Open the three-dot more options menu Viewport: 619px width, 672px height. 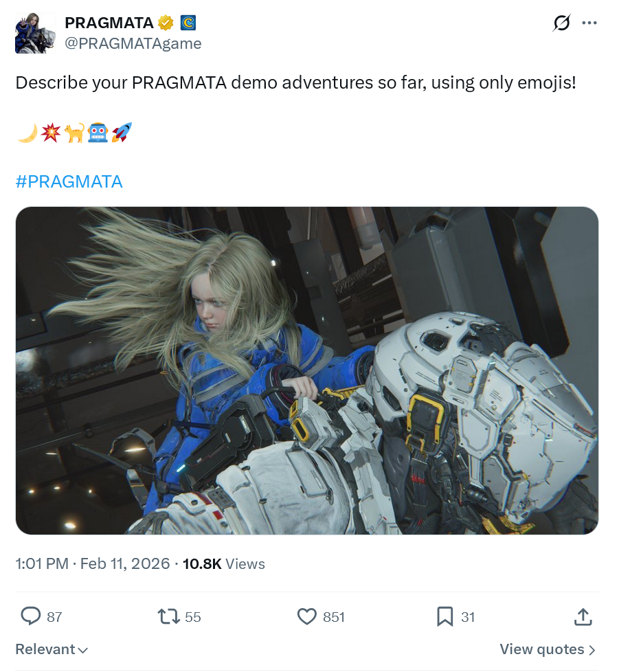point(589,23)
